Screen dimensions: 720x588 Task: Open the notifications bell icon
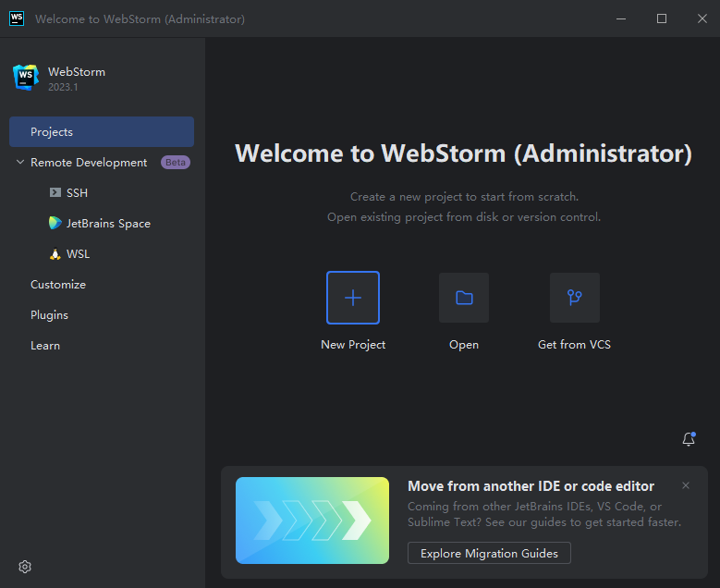click(689, 439)
